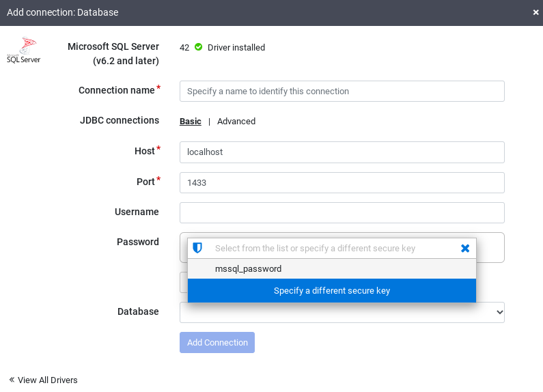Click the green Driver installed checkmark icon
Viewport: 543px width, 392px height.
198,47
